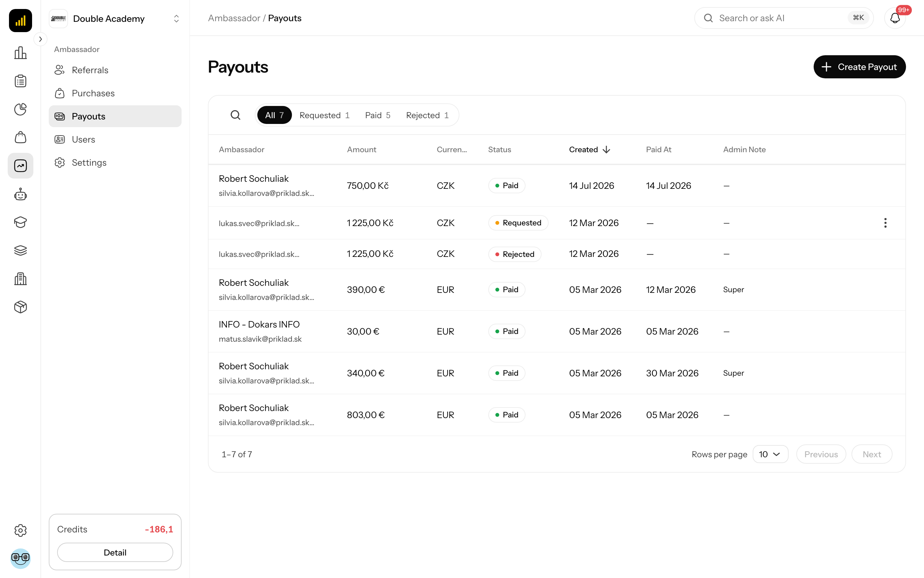Click the Create Payout button

coord(860,67)
